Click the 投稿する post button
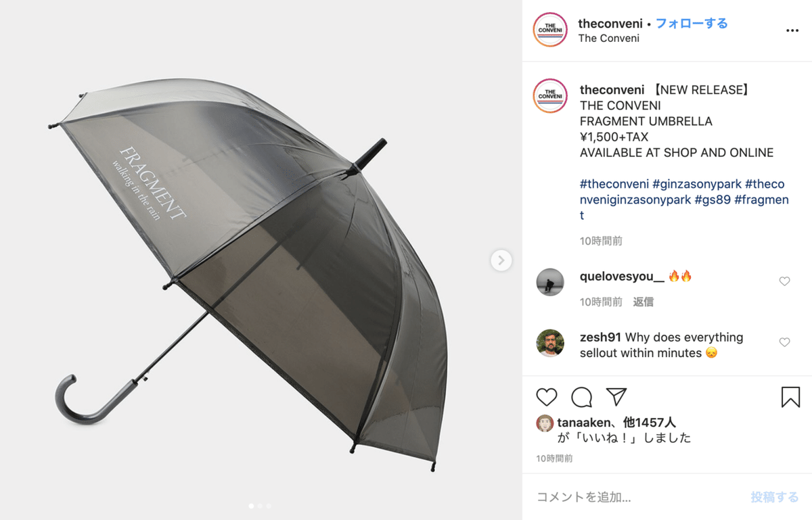Viewport: 812px width, 520px height. (774, 497)
